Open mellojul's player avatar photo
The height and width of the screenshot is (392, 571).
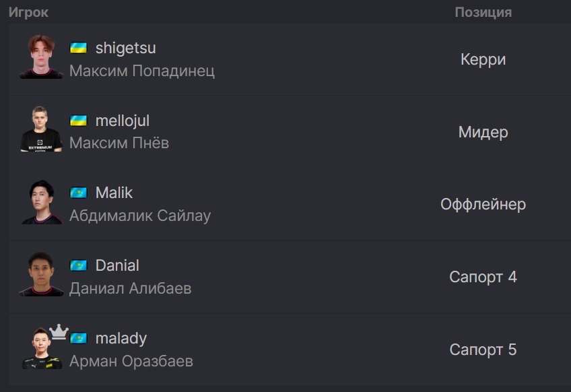[x=41, y=129]
